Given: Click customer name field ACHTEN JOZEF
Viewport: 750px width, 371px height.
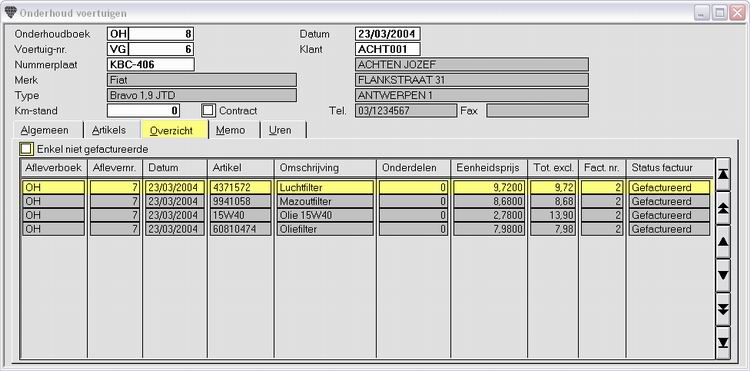Looking at the screenshot, I should coord(472,65).
